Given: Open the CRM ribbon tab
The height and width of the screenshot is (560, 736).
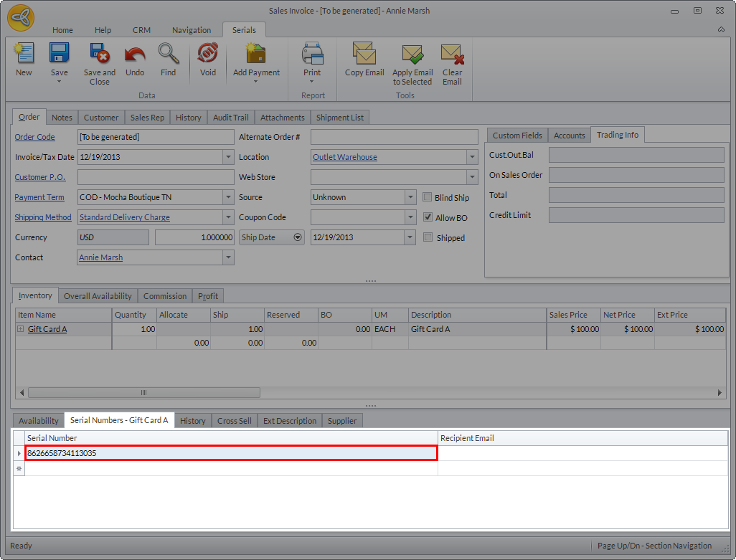Looking at the screenshot, I should point(141,30).
